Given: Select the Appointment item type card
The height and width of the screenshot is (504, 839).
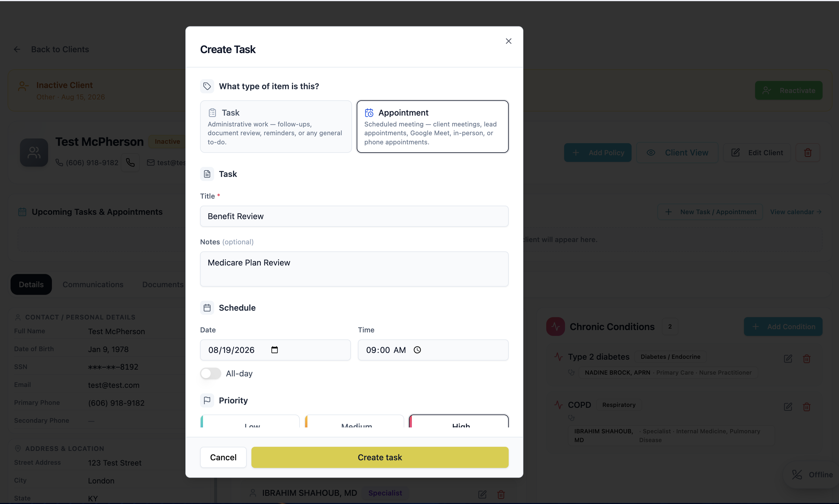Looking at the screenshot, I should pos(432,126).
